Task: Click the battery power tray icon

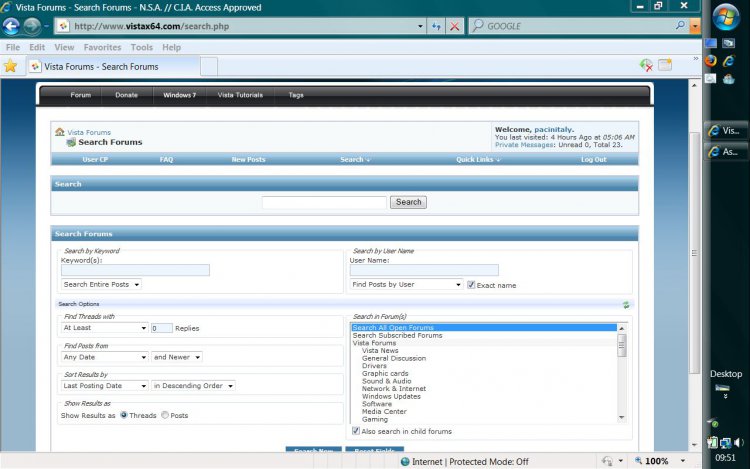Action: pyautogui.click(x=712, y=443)
